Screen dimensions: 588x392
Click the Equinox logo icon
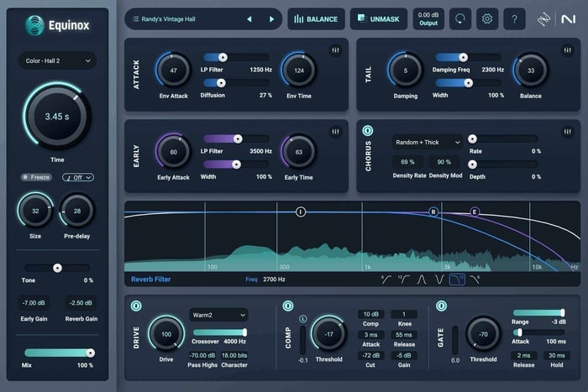[x=34, y=25]
